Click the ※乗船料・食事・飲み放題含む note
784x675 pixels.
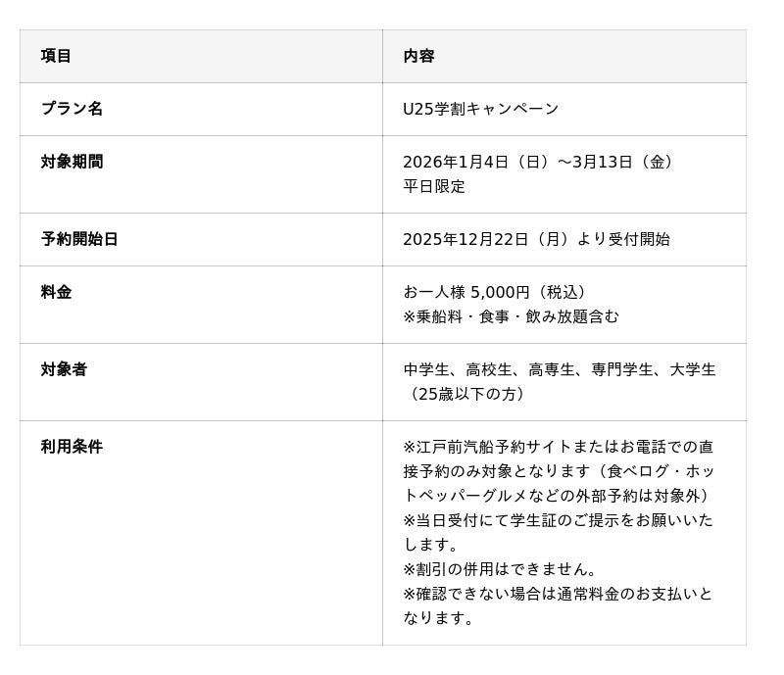pos(511,316)
